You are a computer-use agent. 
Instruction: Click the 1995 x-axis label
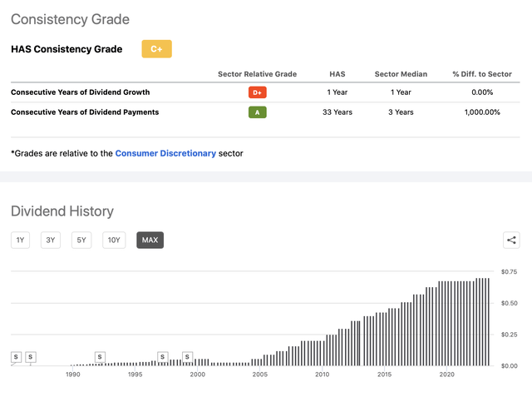(135, 375)
